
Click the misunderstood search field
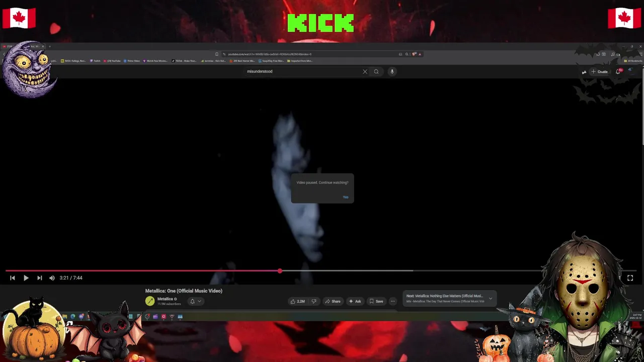pos(302,71)
